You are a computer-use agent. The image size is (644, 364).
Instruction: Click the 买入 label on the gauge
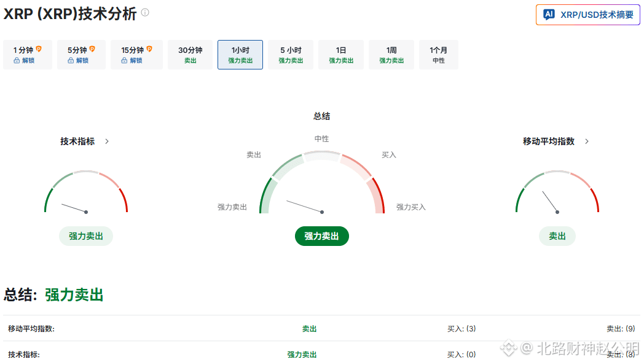coord(388,155)
